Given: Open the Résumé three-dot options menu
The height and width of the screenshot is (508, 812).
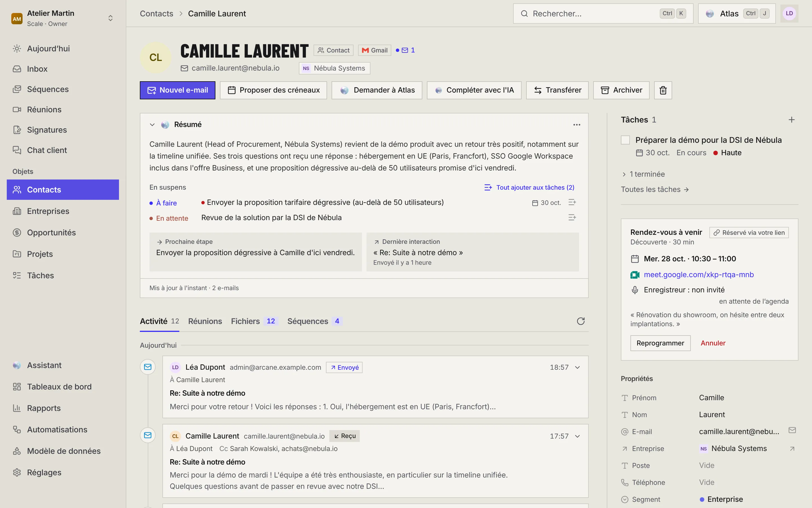Looking at the screenshot, I should coord(577,125).
